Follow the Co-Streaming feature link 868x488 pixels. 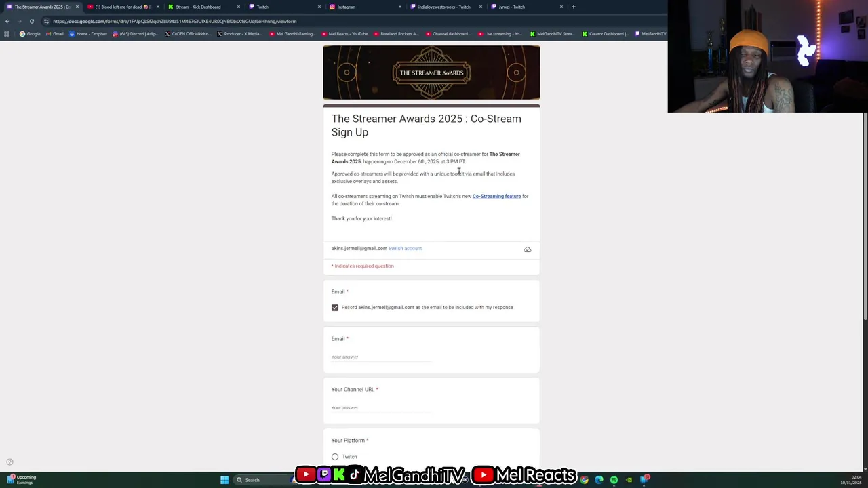[496, 196]
